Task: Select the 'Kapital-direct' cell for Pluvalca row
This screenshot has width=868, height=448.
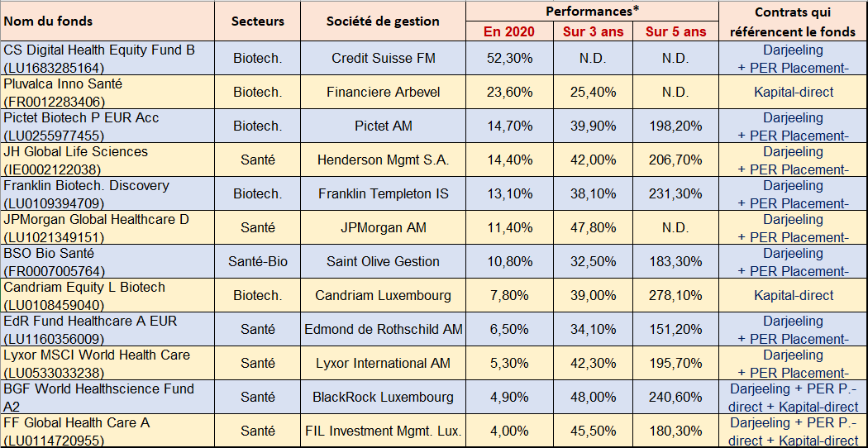Action: (x=793, y=93)
